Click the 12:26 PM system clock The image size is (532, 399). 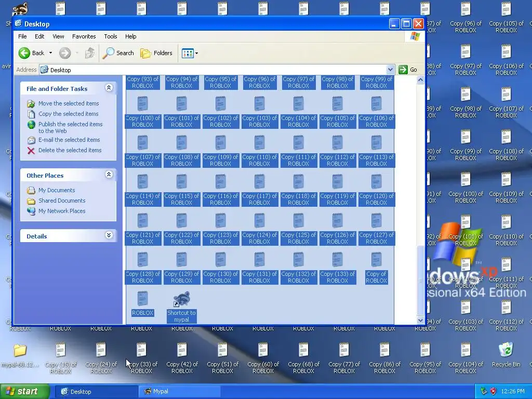[513, 391]
